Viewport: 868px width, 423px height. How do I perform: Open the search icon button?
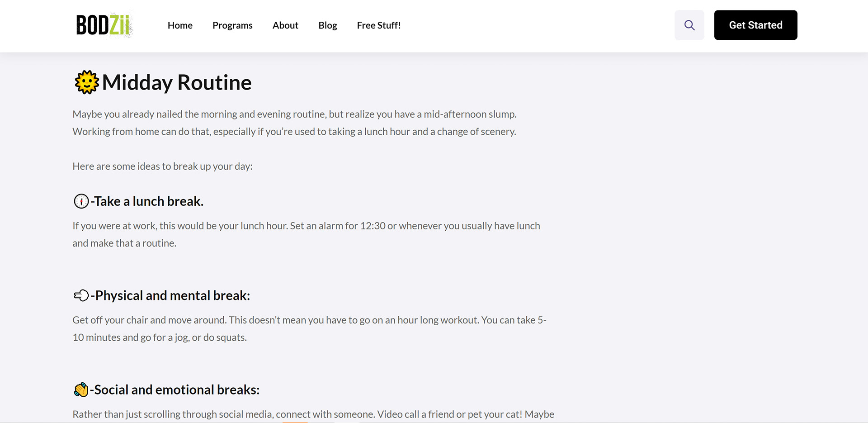(x=689, y=25)
